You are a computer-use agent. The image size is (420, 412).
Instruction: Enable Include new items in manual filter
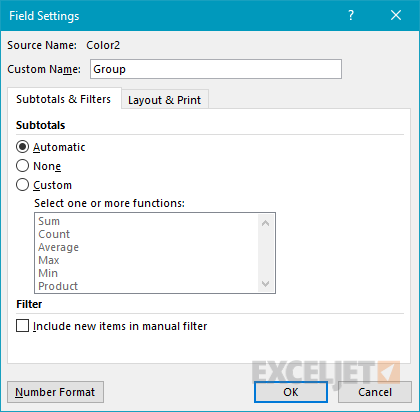tap(22, 326)
